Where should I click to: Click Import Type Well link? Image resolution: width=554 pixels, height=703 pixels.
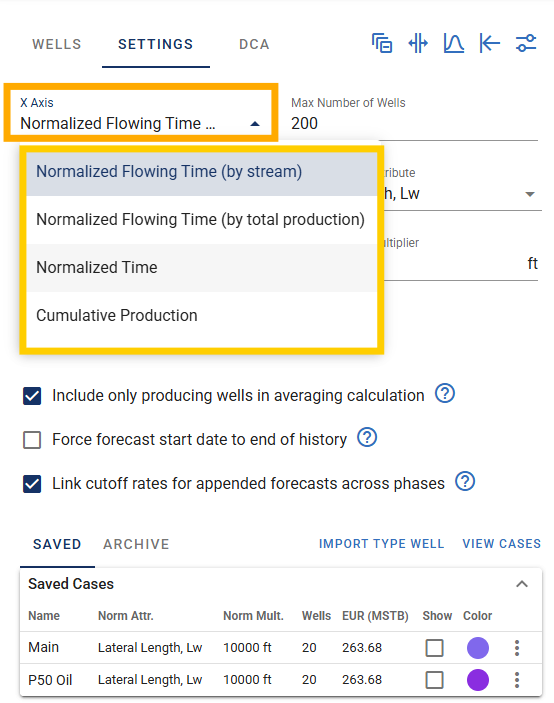click(381, 544)
